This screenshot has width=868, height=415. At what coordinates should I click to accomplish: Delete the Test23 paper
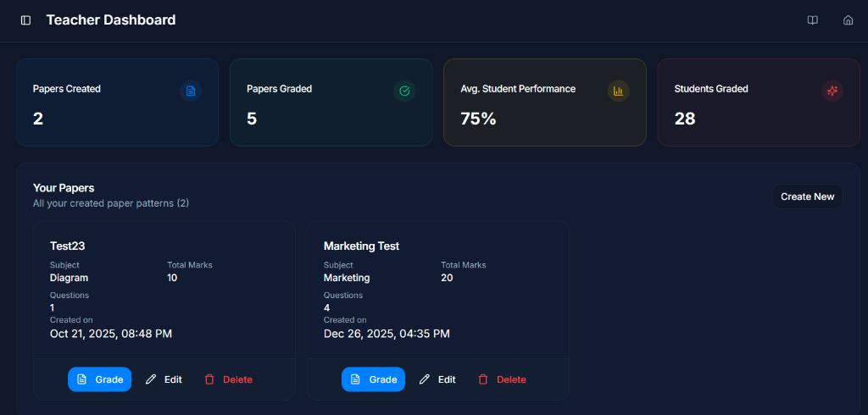228,379
